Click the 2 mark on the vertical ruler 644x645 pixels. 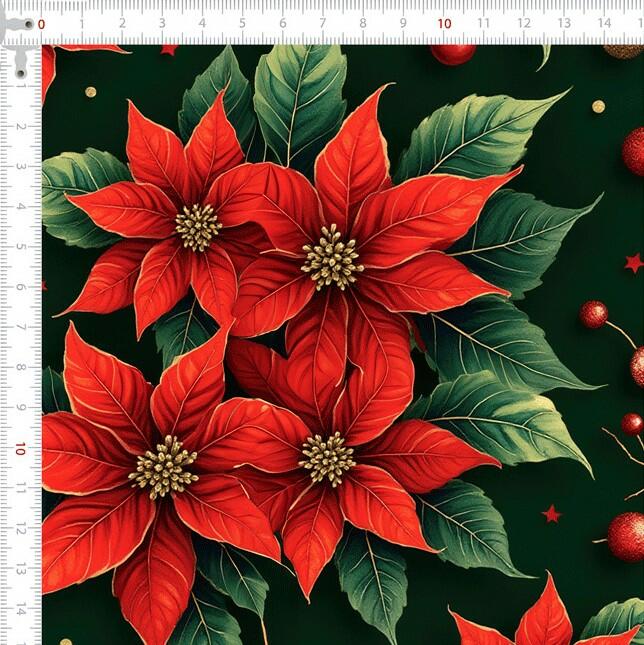(x=20, y=126)
